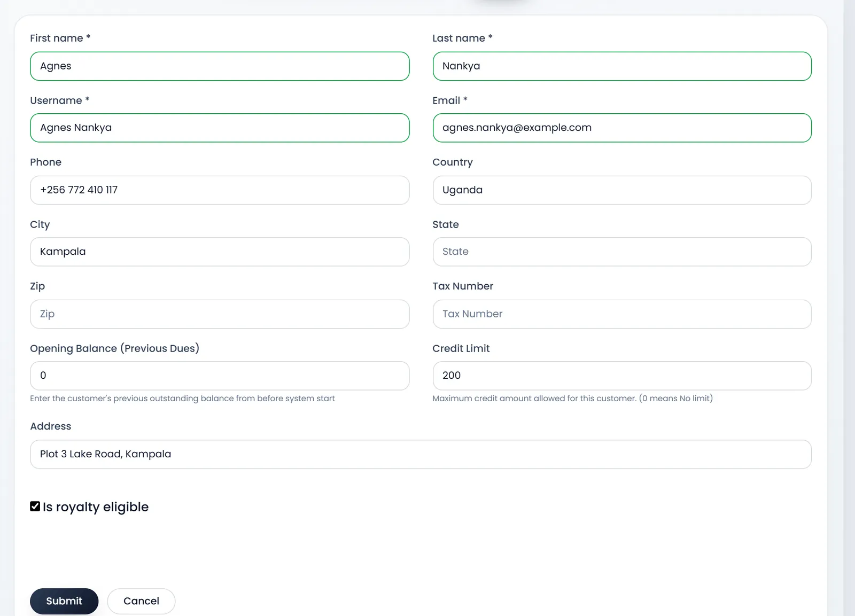855x616 pixels.
Task: Click the 'Opening Balance (Previous Dues)' label
Action: (x=114, y=348)
